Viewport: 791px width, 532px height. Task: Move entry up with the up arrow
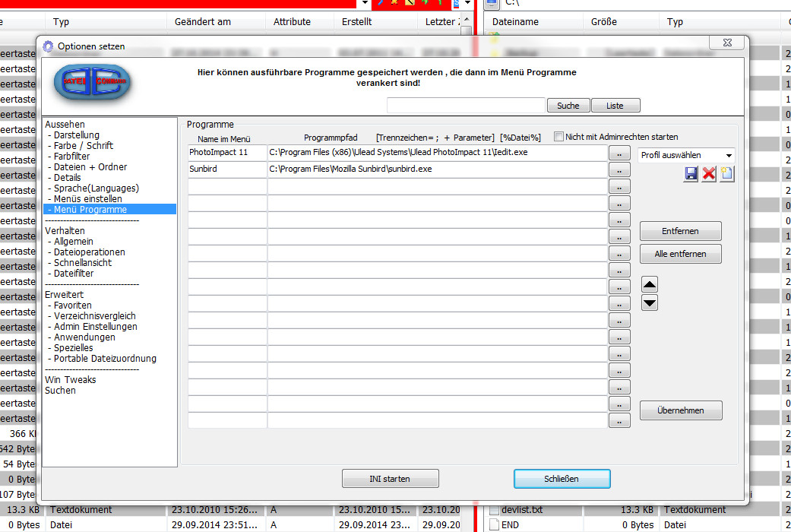click(650, 284)
